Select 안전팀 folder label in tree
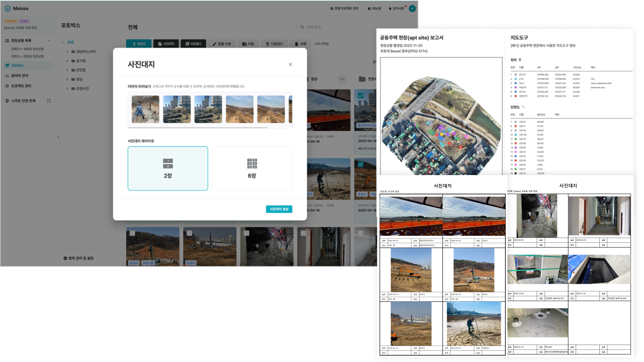The height and width of the screenshot is (362, 644). [x=81, y=70]
